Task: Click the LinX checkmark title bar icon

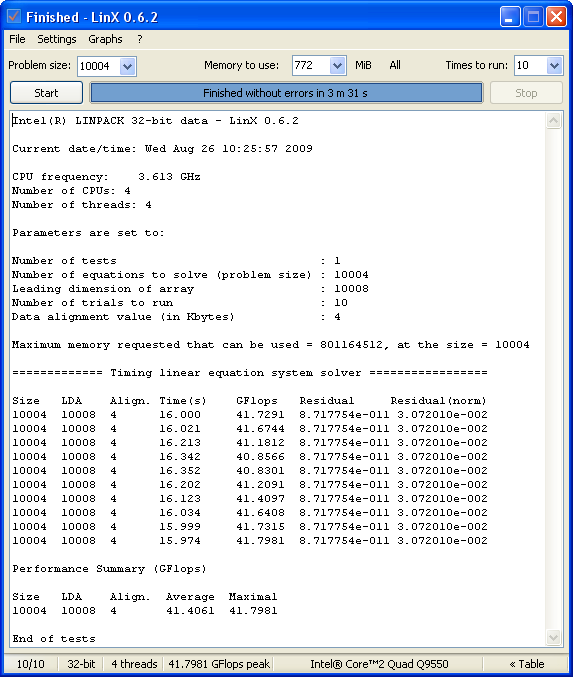Action: click(13, 16)
